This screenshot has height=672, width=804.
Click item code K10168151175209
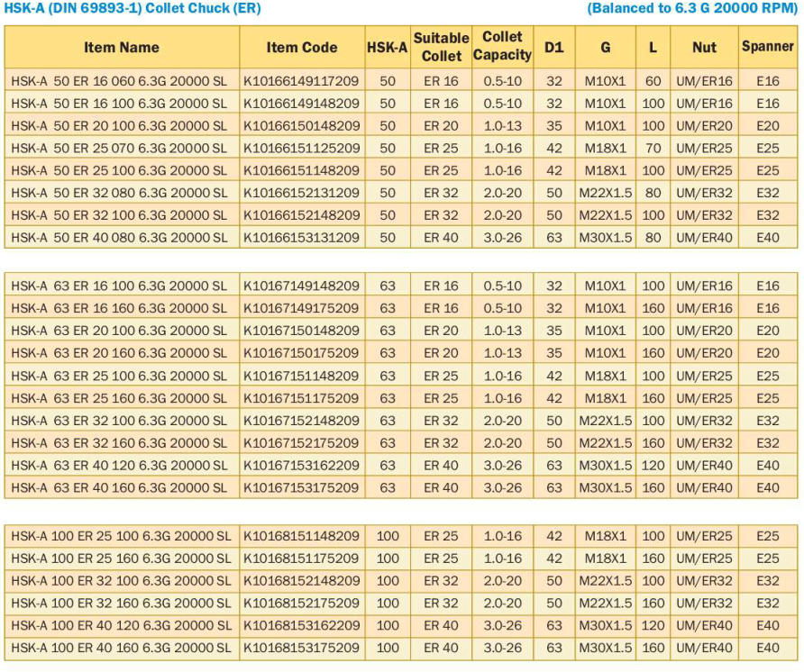[x=301, y=558]
